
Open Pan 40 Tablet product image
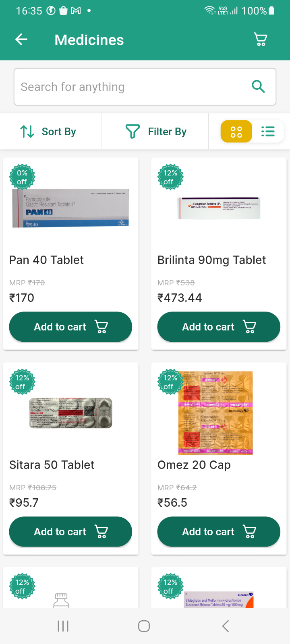[x=71, y=208]
